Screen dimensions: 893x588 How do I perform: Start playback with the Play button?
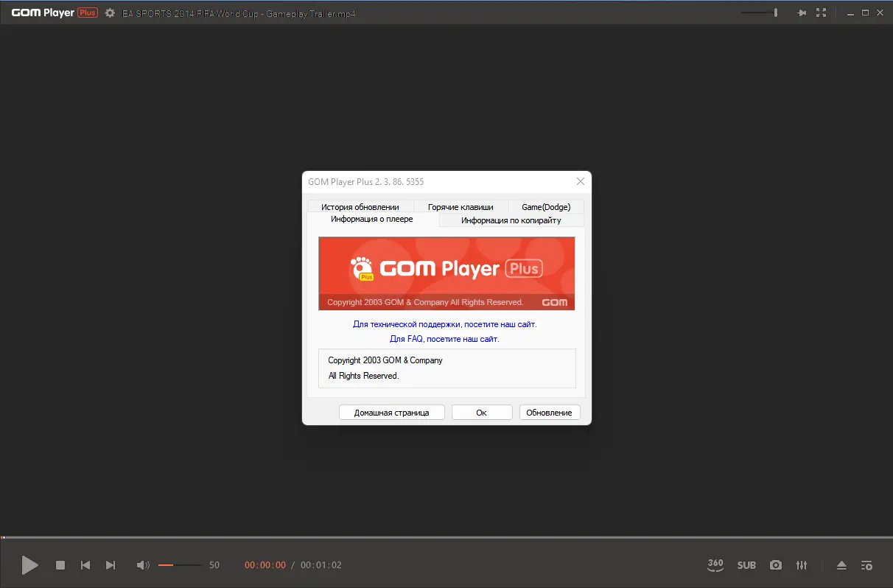29,565
